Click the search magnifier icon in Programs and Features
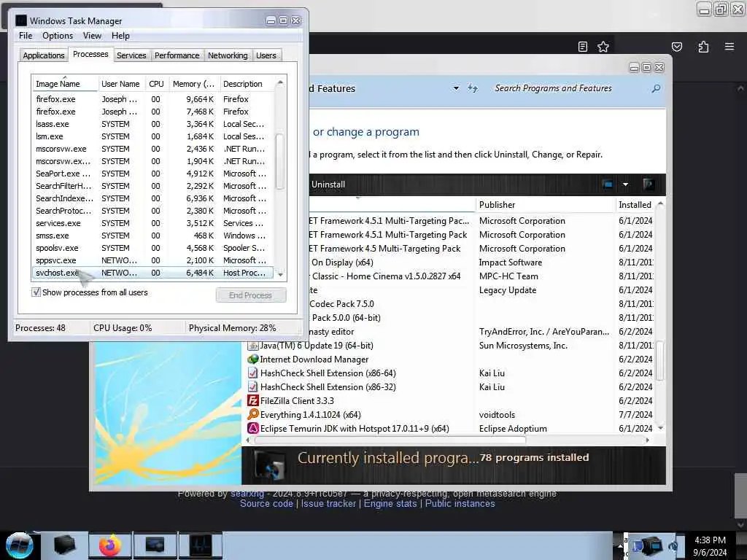This screenshot has width=747, height=560. point(656,88)
